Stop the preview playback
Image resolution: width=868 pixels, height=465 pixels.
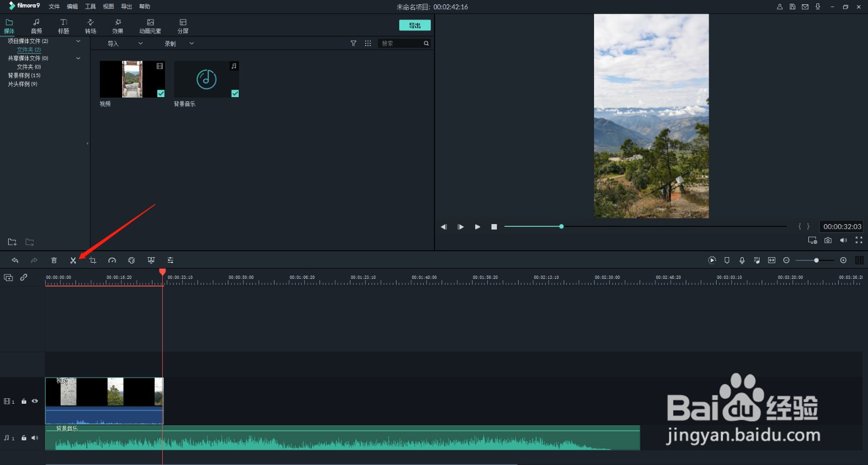click(x=494, y=227)
